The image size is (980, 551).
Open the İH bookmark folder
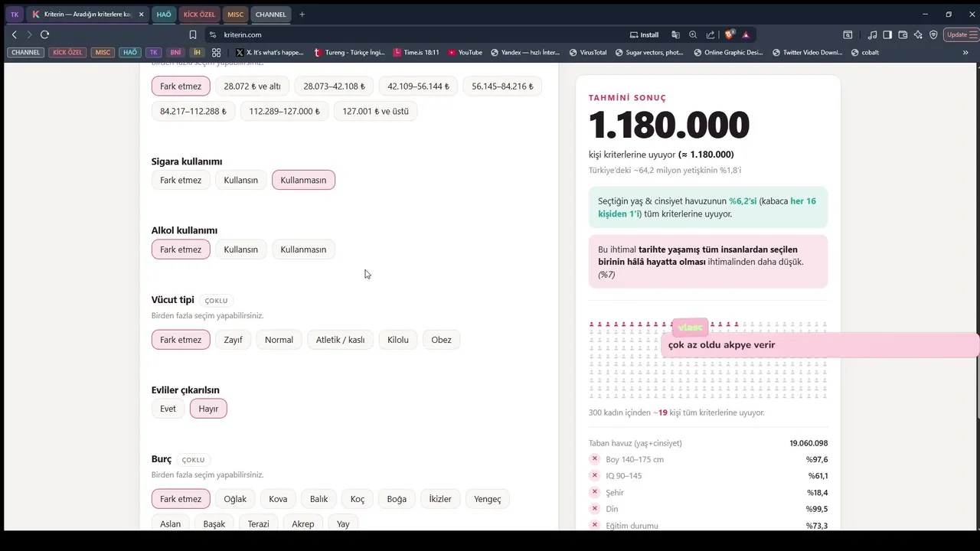[x=197, y=53]
